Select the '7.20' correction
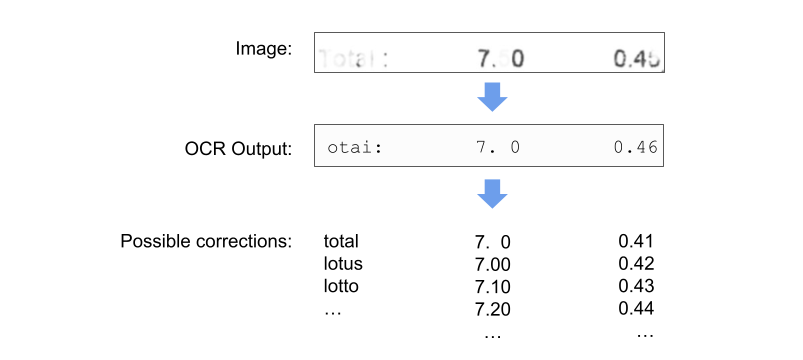 pyautogui.click(x=493, y=309)
